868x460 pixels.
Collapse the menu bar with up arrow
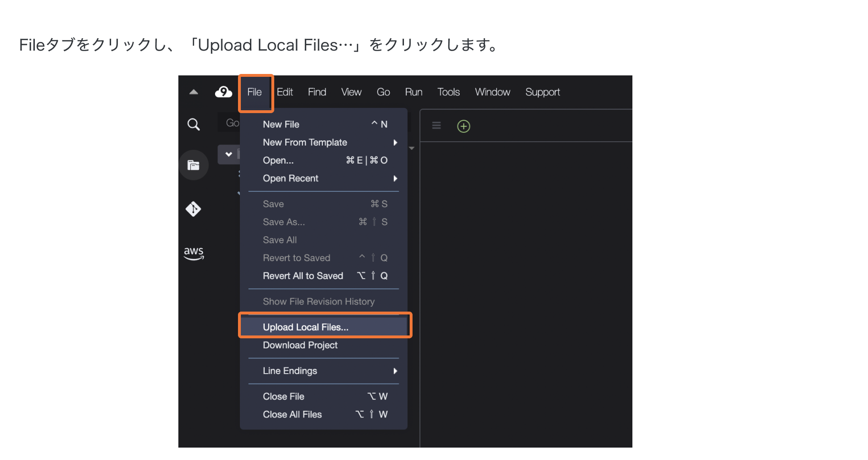[x=194, y=92]
